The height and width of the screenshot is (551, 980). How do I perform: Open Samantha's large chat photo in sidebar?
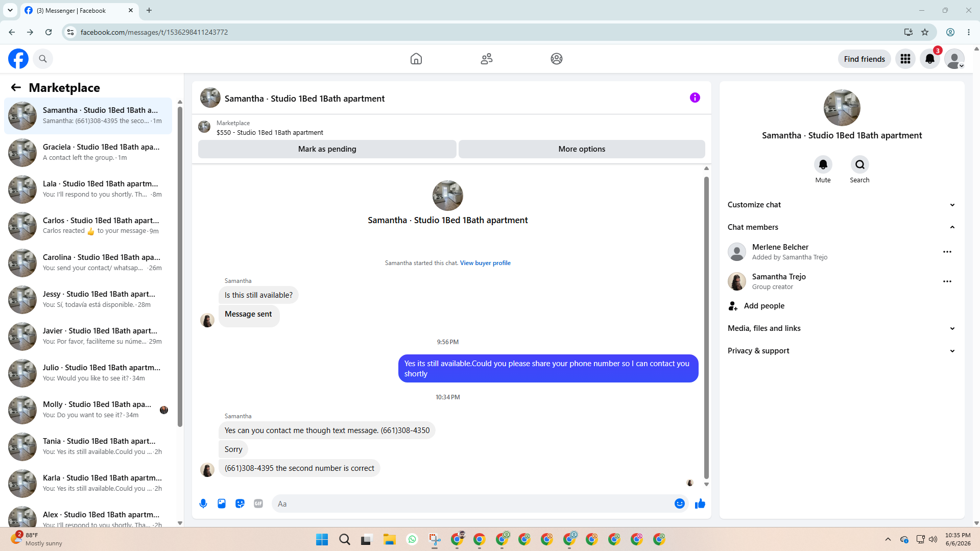click(x=842, y=108)
